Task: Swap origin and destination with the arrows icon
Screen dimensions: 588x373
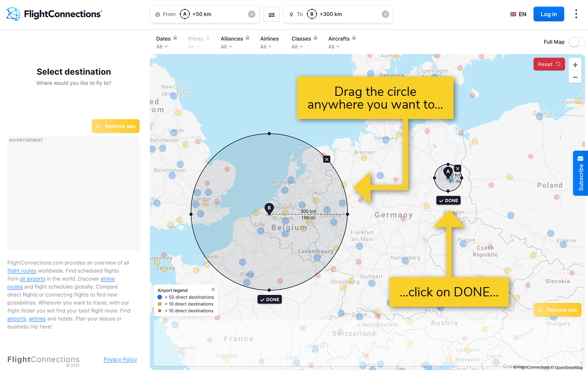Action: (271, 14)
